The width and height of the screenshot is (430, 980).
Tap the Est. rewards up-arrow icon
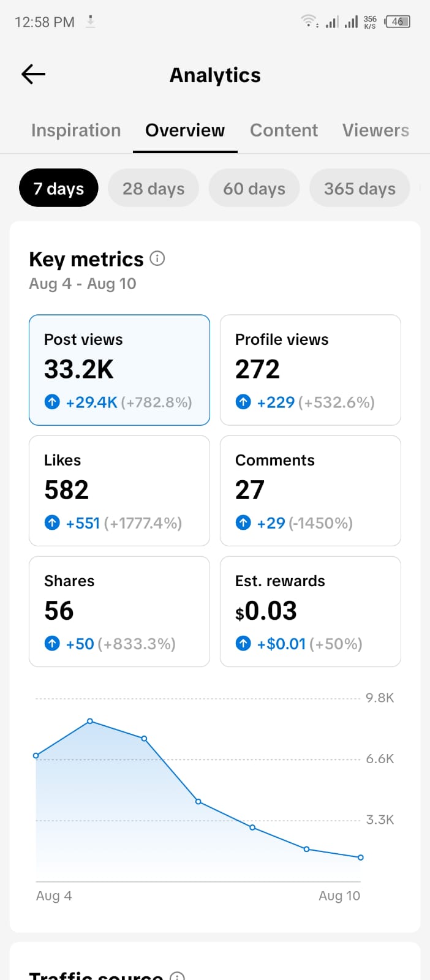tap(243, 644)
